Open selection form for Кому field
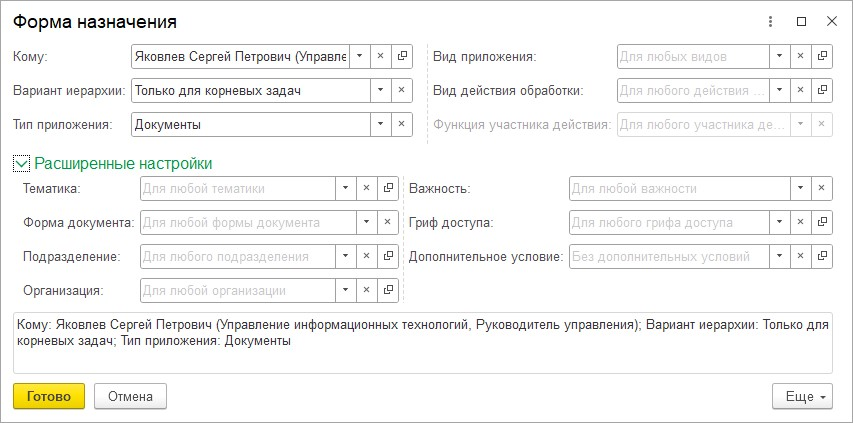This screenshot has height=423, width=853. [x=401, y=57]
